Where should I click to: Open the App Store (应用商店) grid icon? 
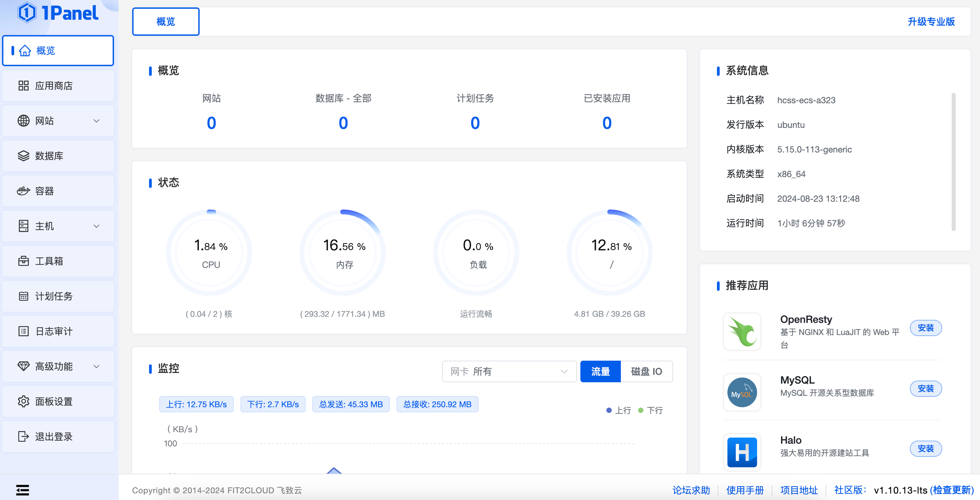pos(23,86)
